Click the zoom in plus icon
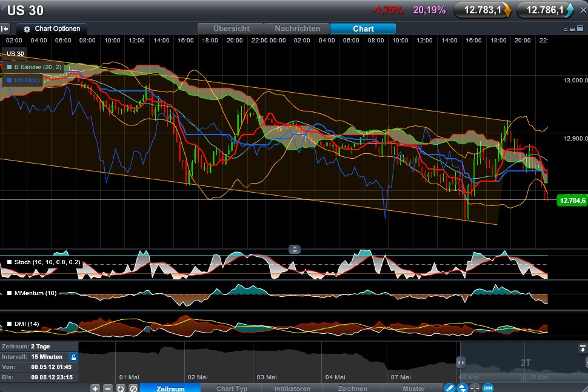The width and height of the screenshot is (588, 392). [95, 388]
